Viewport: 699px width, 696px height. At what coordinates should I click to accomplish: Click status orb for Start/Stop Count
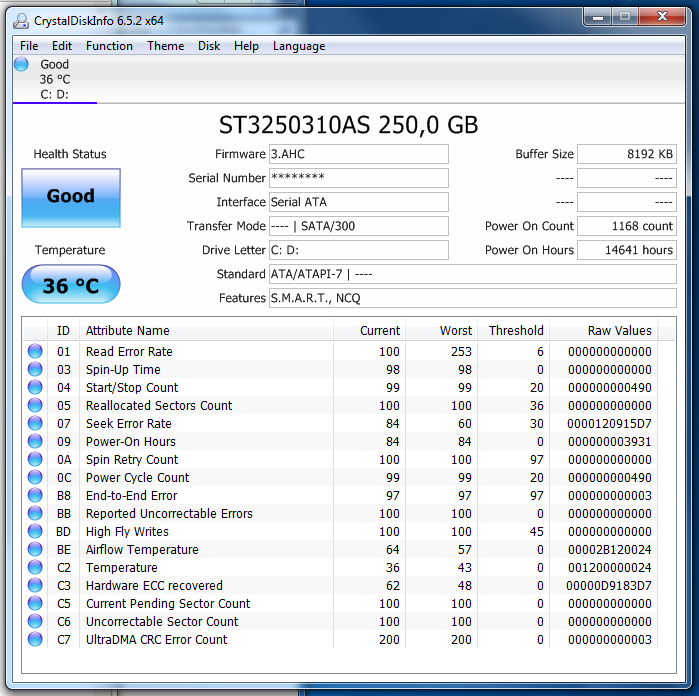[x=35, y=387]
